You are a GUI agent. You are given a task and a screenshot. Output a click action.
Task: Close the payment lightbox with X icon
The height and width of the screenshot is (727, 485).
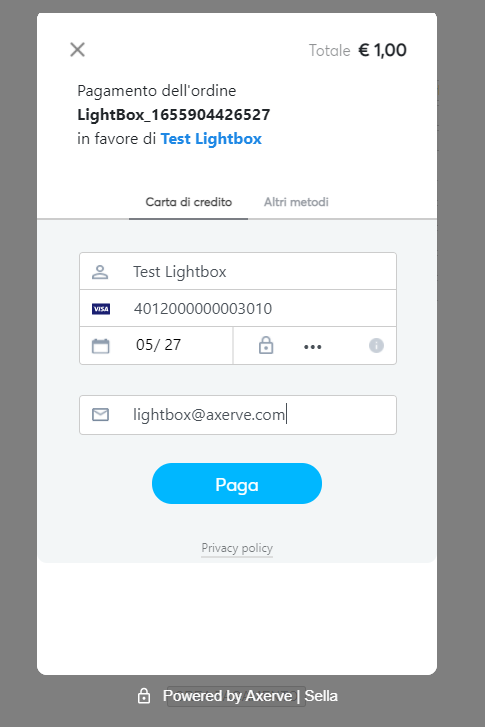[x=77, y=50]
